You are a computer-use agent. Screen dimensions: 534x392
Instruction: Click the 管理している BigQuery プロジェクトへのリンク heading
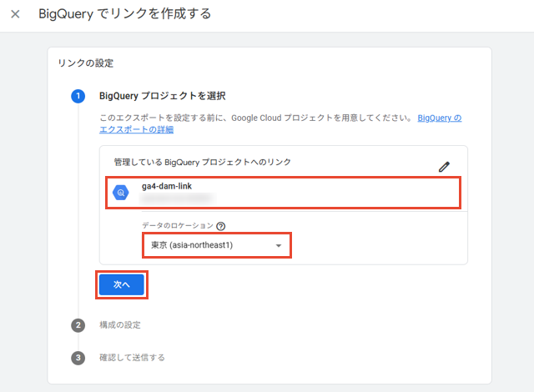[x=202, y=162]
